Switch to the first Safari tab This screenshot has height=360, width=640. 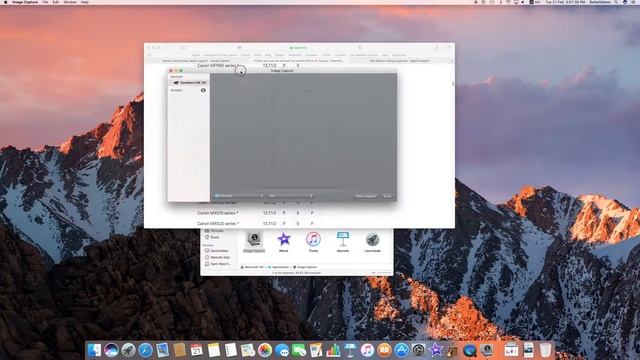(196, 61)
